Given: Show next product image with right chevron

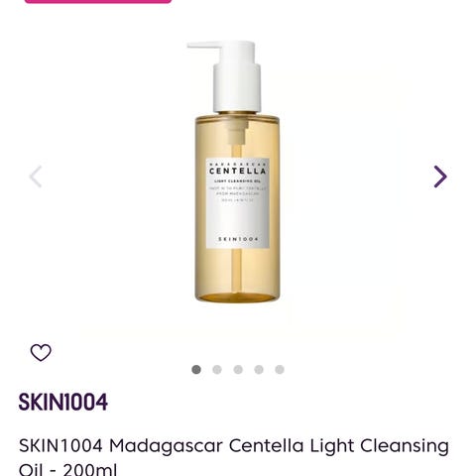Looking at the screenshot, I should coord(440,177).
